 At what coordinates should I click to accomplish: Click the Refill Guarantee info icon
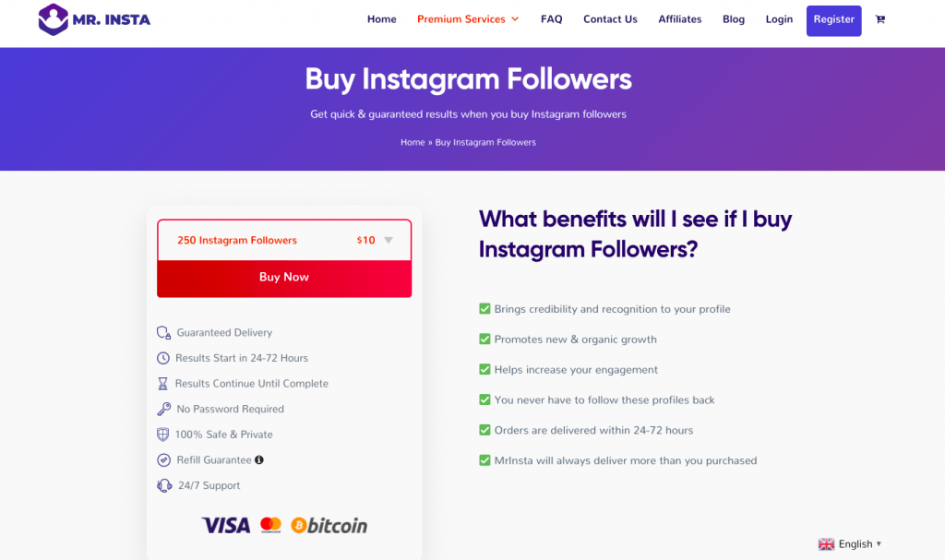coord(259,460)
